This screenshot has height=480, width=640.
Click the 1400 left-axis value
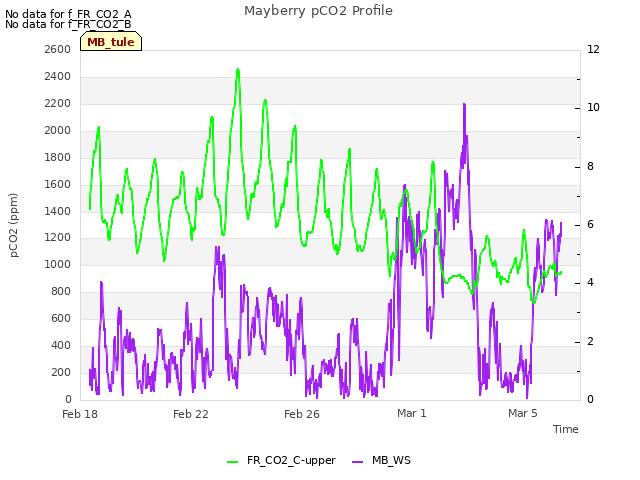click(58, 211)
